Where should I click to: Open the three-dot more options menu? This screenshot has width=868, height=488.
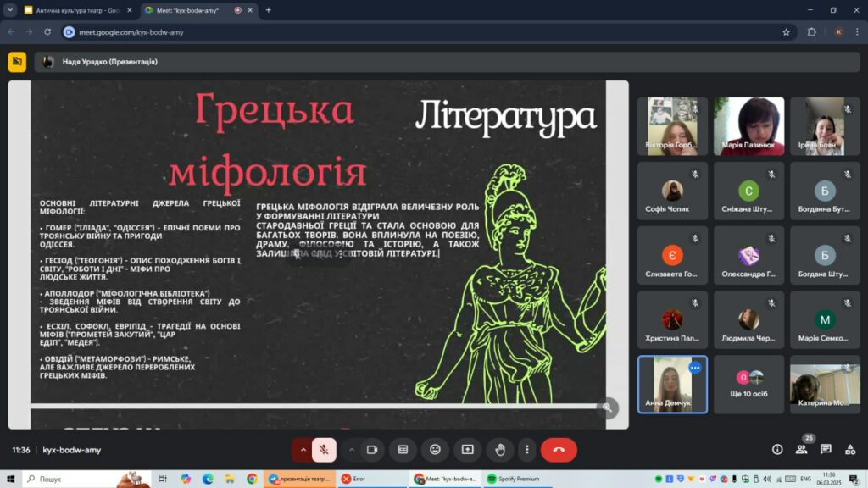coord(527,450)
